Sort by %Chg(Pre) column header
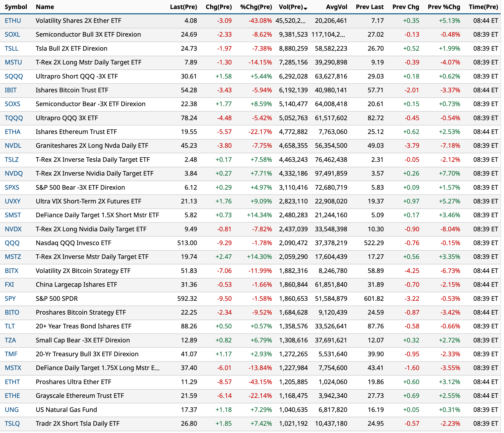This screenshot has height=433, width=504. pyautogui.click(x=256, y=7)
